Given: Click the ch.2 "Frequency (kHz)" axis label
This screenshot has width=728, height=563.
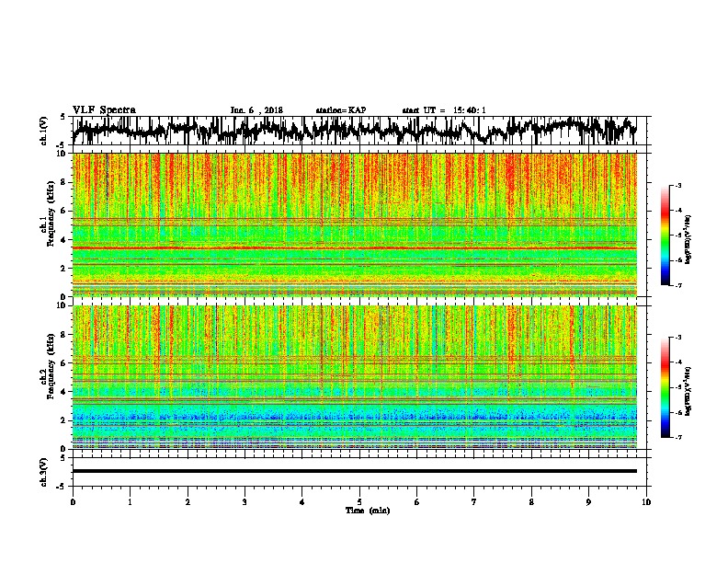Looking at the screenshot, I should 51,366.
